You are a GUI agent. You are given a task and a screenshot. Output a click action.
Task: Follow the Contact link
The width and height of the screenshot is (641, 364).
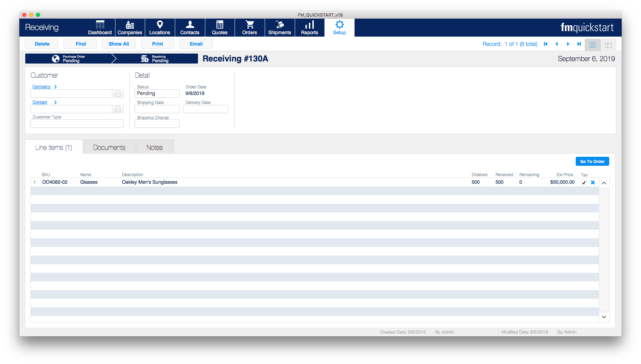(40, 102)
